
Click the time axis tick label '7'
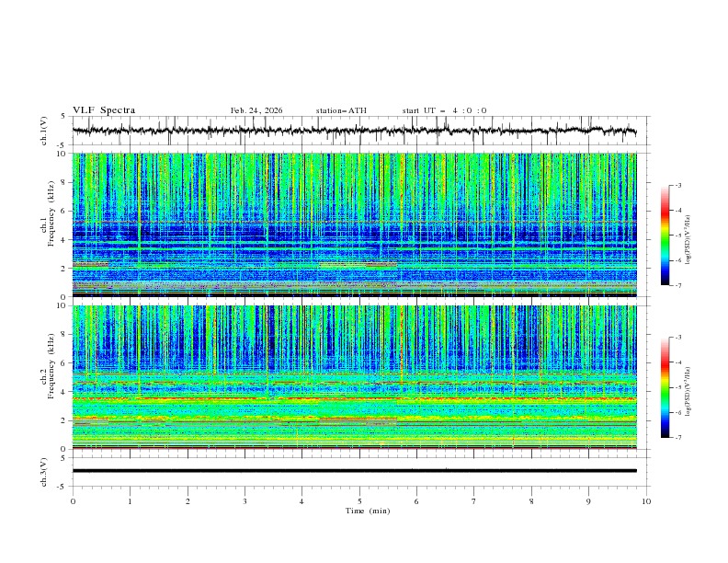(x=474, y=501)
